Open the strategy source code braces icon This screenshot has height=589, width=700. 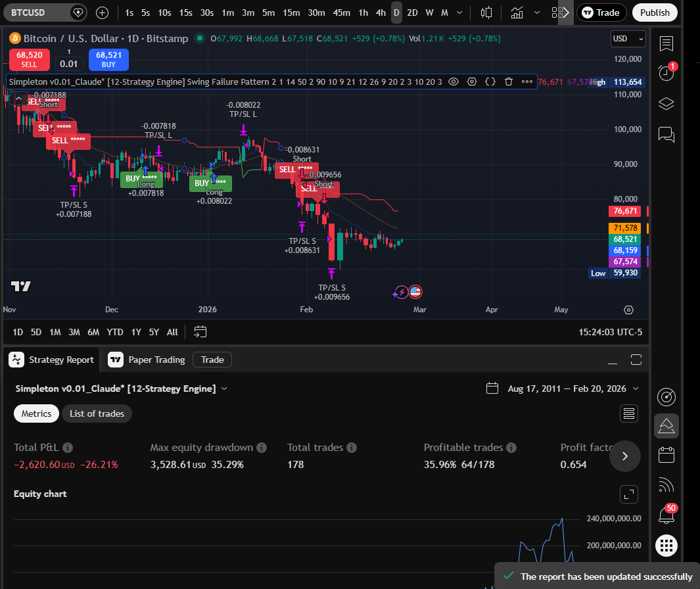click(490, 82)
